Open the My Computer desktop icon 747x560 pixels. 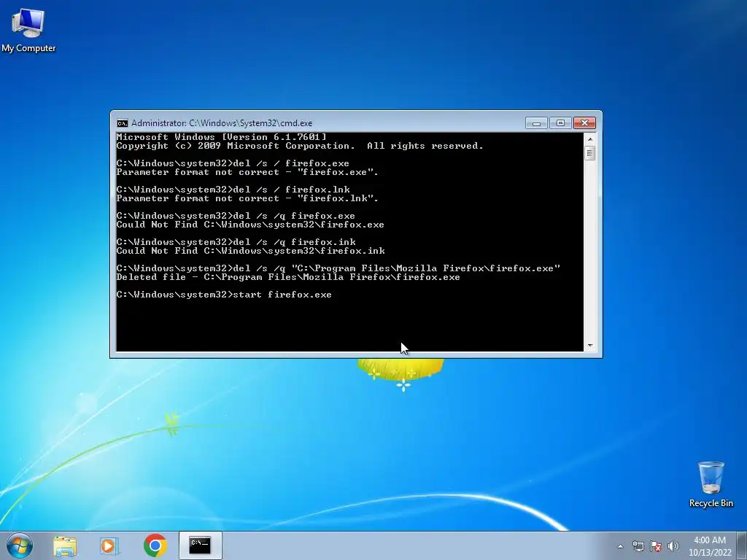tap(28, 29)
